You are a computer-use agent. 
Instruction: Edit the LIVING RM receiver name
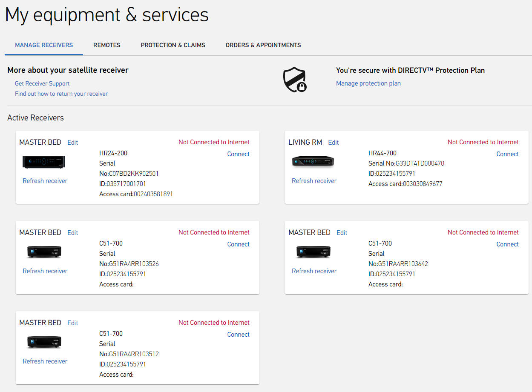coord(334,143)
